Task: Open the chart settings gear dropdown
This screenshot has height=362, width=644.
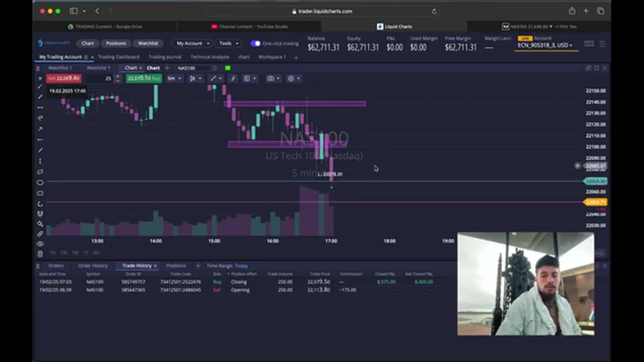Action: [293, 78]
